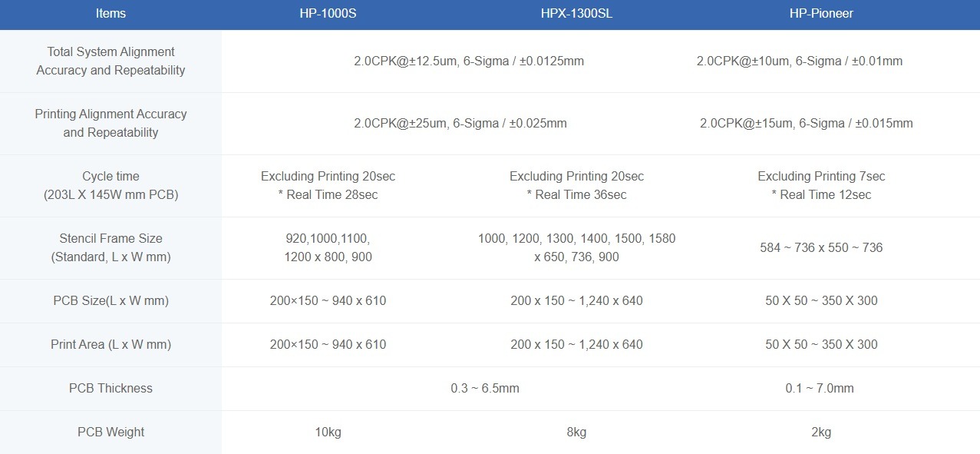
Task: Select the HPX-1300SL column header
Action: click(576, 14)
